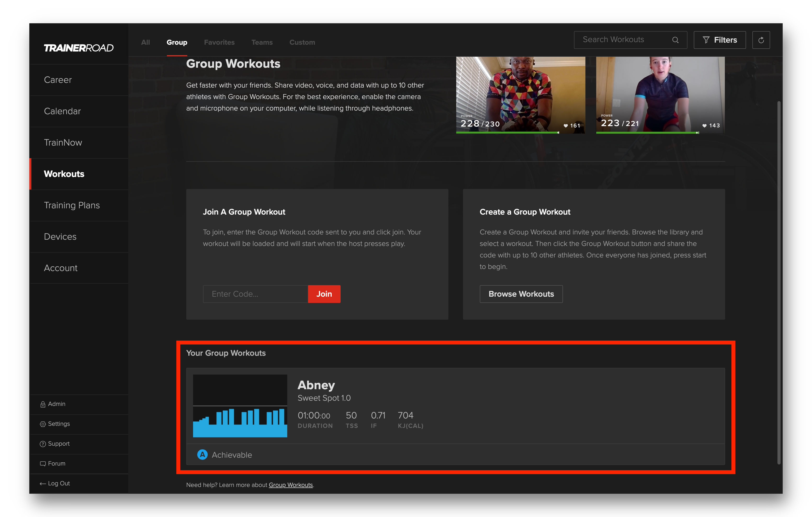
Task: Click the Abney workout title
Action: (x=316, y=385)
